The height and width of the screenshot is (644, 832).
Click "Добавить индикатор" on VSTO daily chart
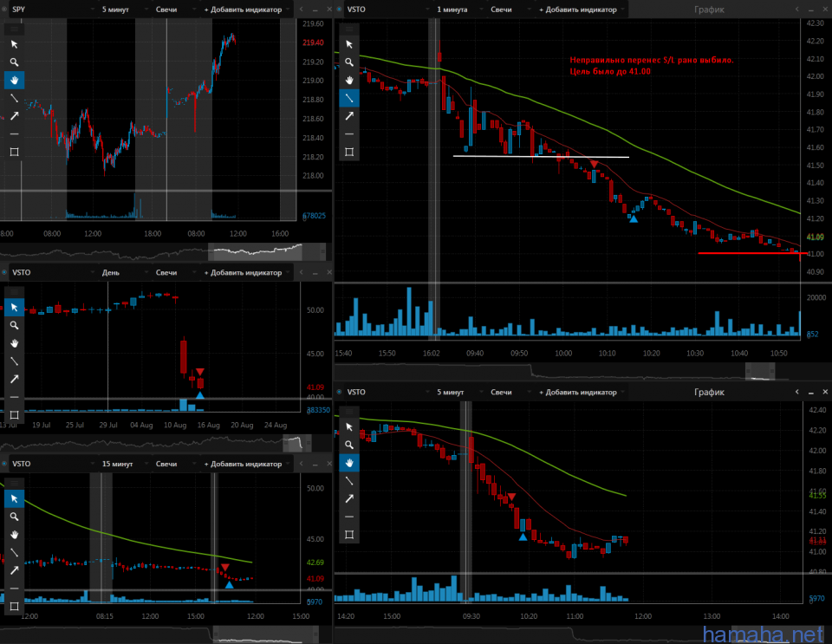pyautogui.click(x=247, y=273)
